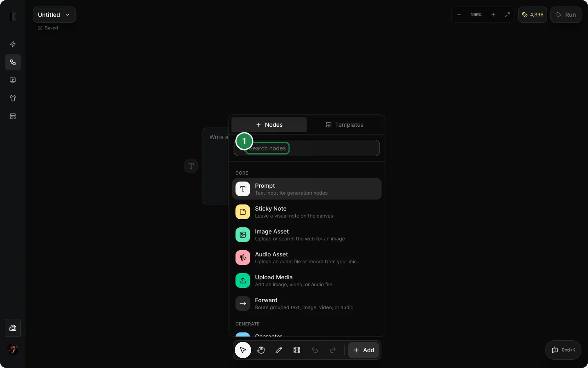Viewport: 588px width, 368px height.
Task: Click 'Add an image, video, or audio file'
Action: click(x=294, y=285)
